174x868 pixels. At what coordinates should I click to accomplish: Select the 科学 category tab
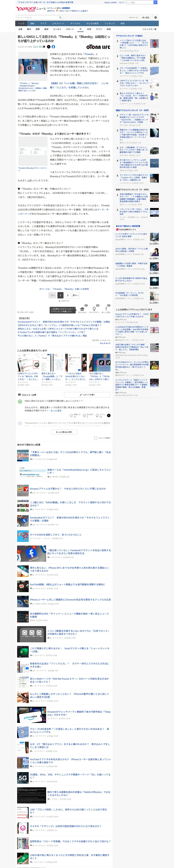coord(89,29)
